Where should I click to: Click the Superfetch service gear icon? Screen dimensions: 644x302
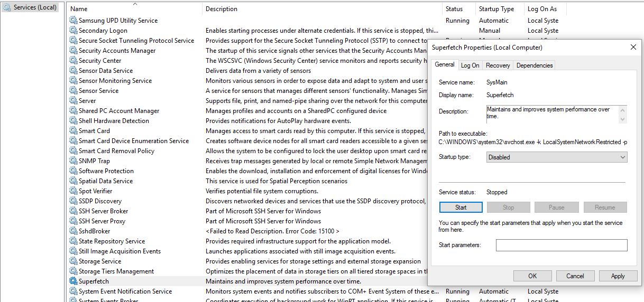coord(73,281)
